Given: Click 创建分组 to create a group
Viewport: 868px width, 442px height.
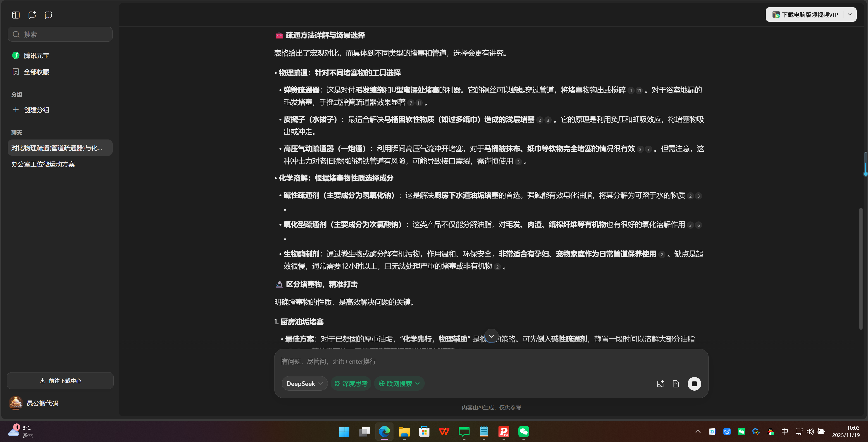Looking at the screenshot, I should pyautogui.click(x=36, y=110).
